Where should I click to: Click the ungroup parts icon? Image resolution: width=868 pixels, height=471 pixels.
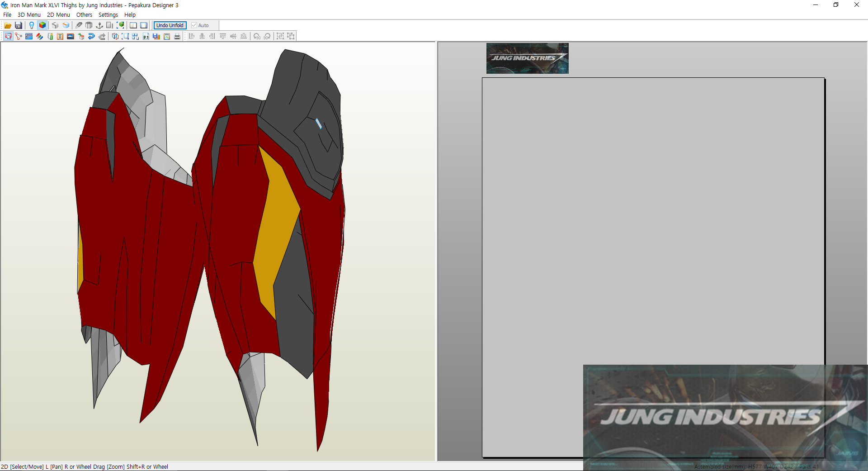pos(291,36)
